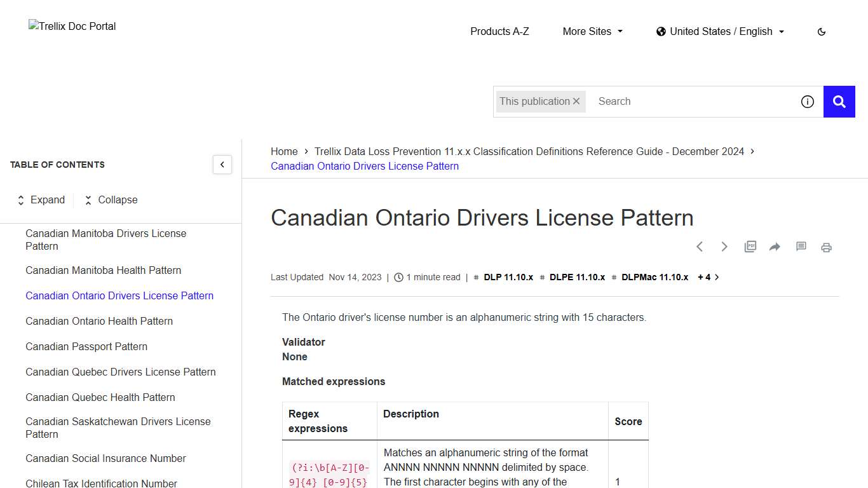Navigate to the next article arrow
Image resolution: width=868 pixels, height=488 pixels.
tap(724, 247)
